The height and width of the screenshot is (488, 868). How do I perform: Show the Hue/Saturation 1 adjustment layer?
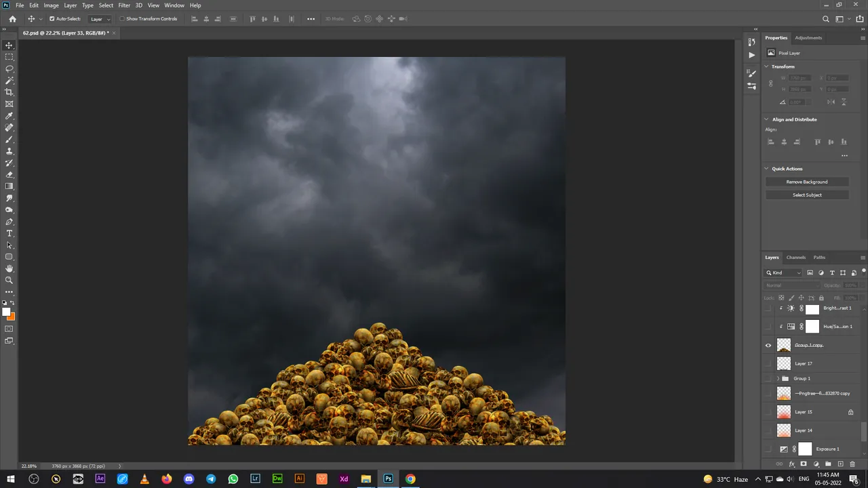tap(768, 327)
